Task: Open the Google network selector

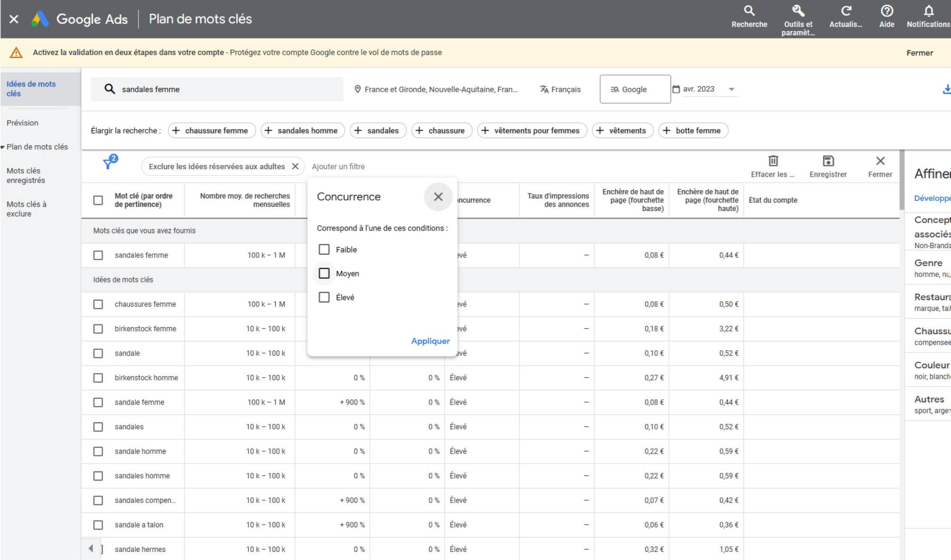Action: click(635, 89)
